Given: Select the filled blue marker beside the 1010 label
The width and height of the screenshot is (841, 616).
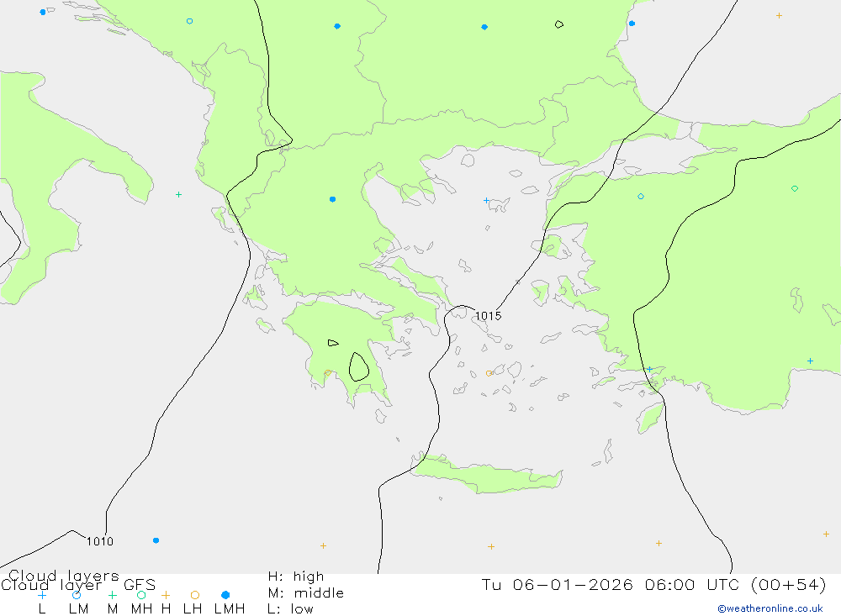Looking at the screenshot, I should click(156, 540).
